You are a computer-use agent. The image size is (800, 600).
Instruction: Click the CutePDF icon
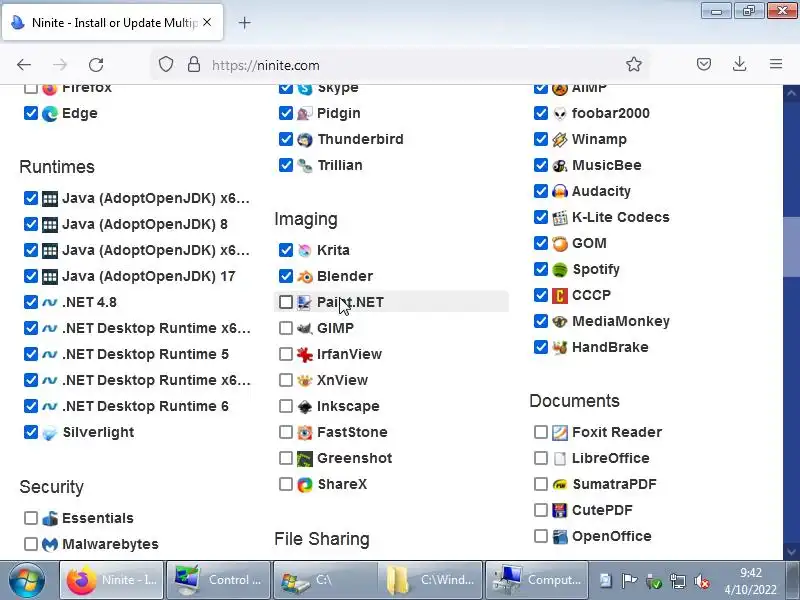[x=560, y=510]
